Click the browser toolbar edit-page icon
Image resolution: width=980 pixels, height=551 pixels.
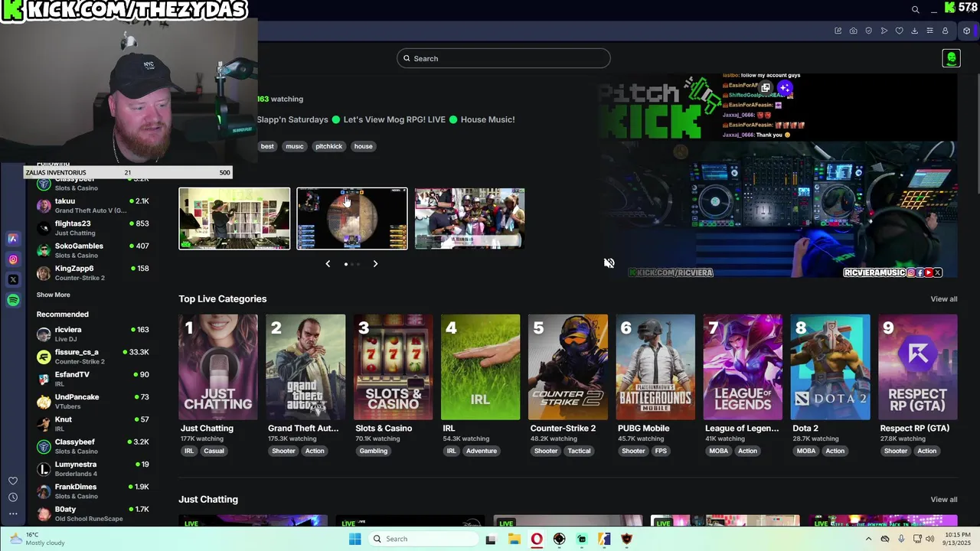838,31
